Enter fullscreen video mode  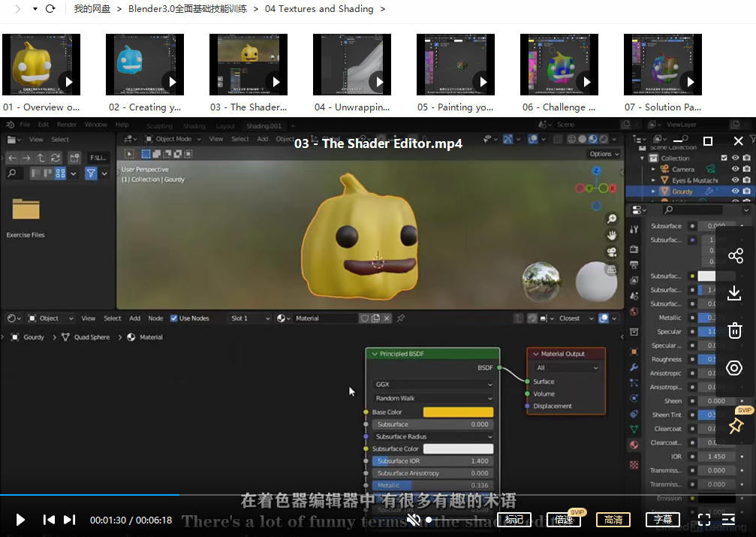(x=704, y=520)
